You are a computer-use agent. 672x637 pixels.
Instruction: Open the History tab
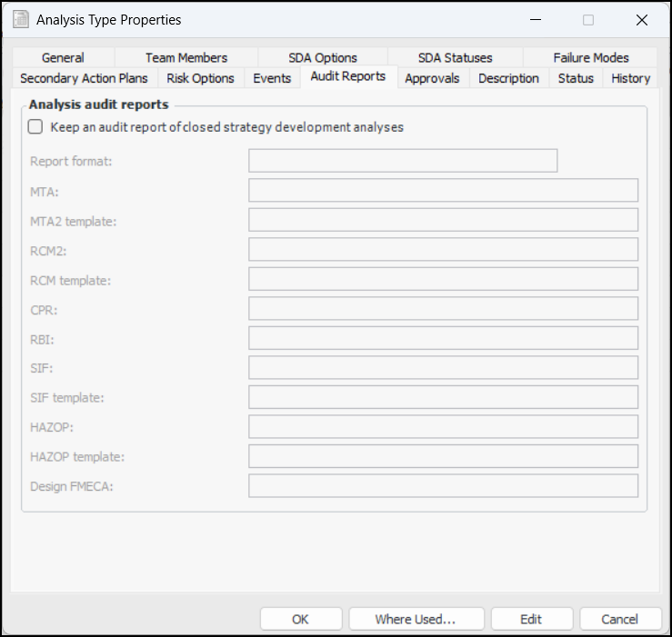(x=630, y=78)
